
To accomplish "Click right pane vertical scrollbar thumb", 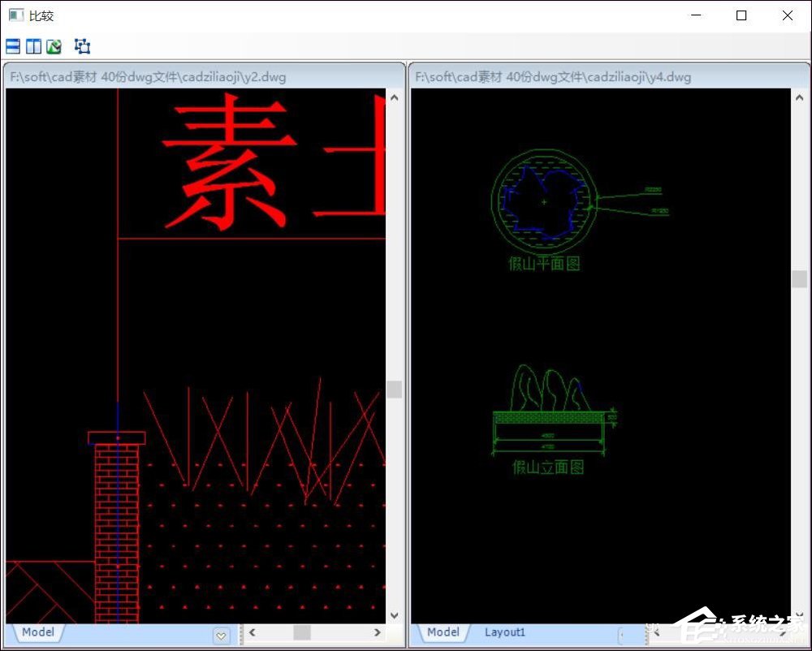I will (x=799, y=279).
